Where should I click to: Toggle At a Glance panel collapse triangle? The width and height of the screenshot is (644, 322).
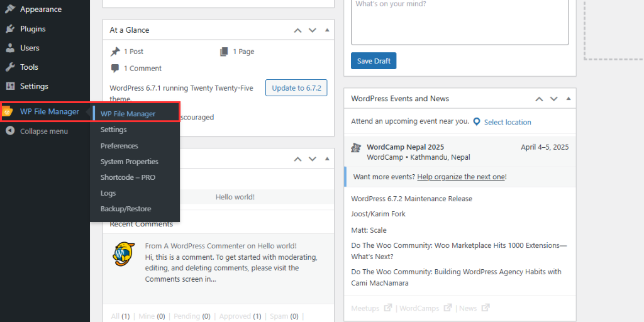[327, 30]
